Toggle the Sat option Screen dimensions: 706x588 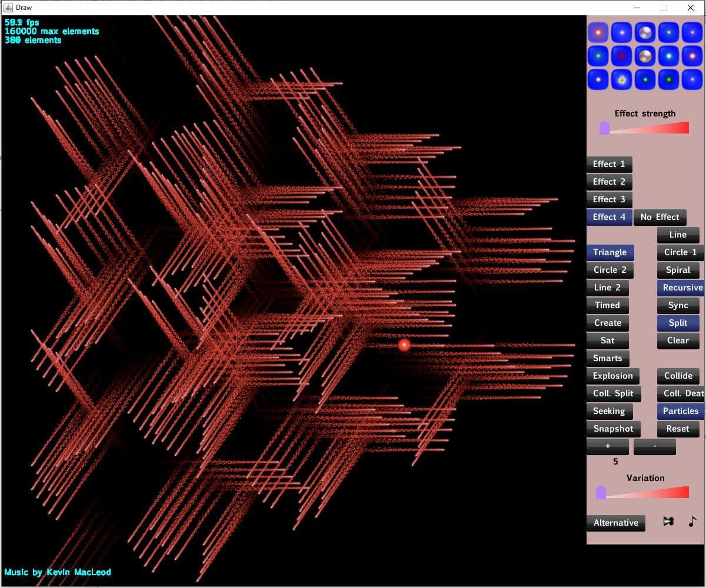(x=607, y=340)
